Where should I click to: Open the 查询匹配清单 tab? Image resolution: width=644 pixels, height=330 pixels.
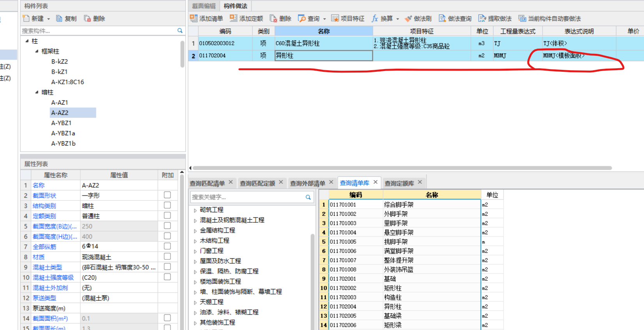(x=207, y=183)
